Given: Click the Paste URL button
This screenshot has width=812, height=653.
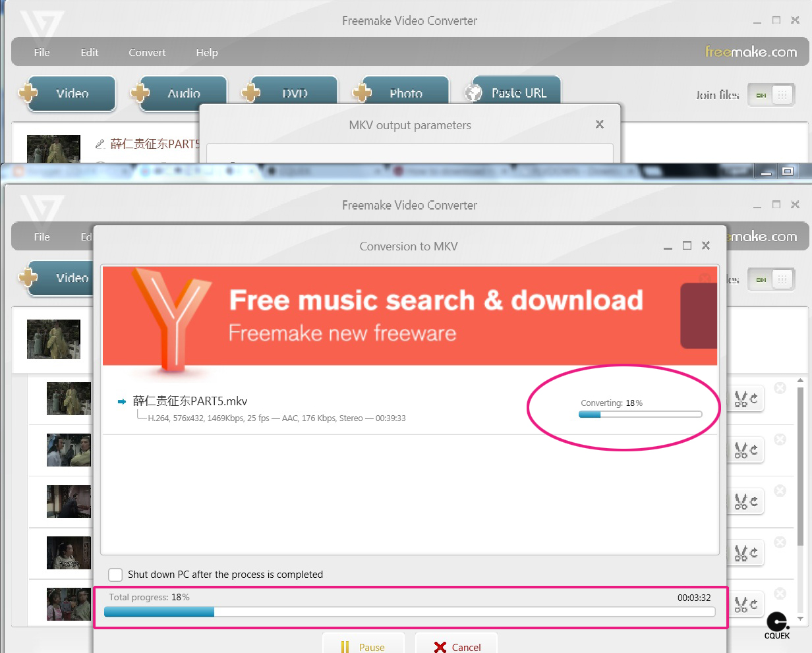Looking at the screenshot, I should click(x=513, y=92).
